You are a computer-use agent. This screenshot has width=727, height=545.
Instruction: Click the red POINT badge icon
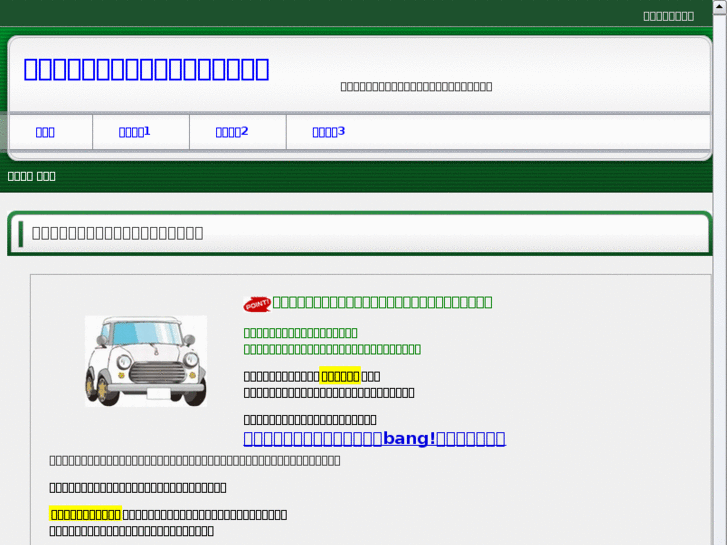coord(257,304)
